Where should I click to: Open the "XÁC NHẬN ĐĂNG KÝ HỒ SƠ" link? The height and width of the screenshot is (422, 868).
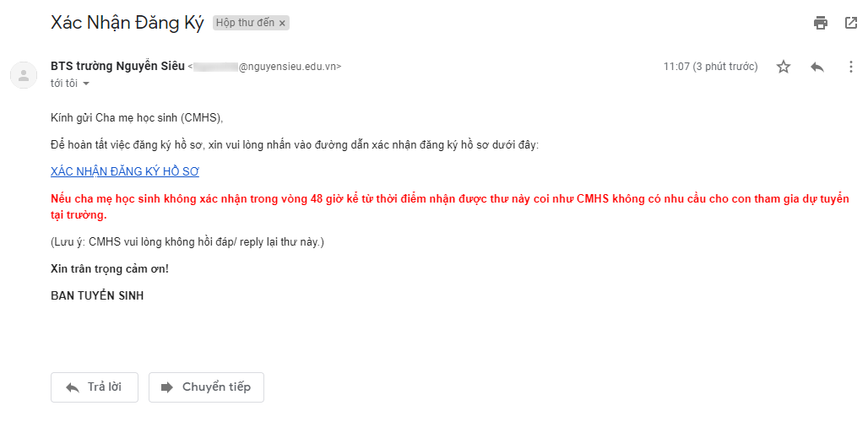[125, 171]
